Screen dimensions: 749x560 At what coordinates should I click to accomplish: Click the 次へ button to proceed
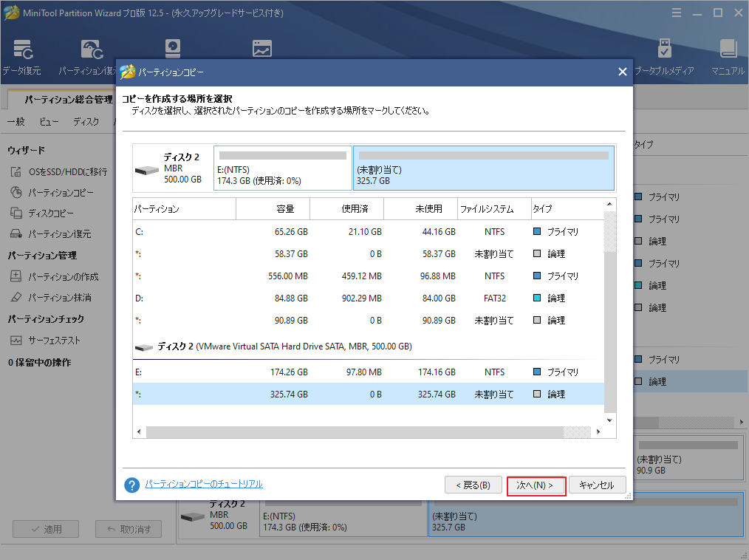[x=536, y=485]
